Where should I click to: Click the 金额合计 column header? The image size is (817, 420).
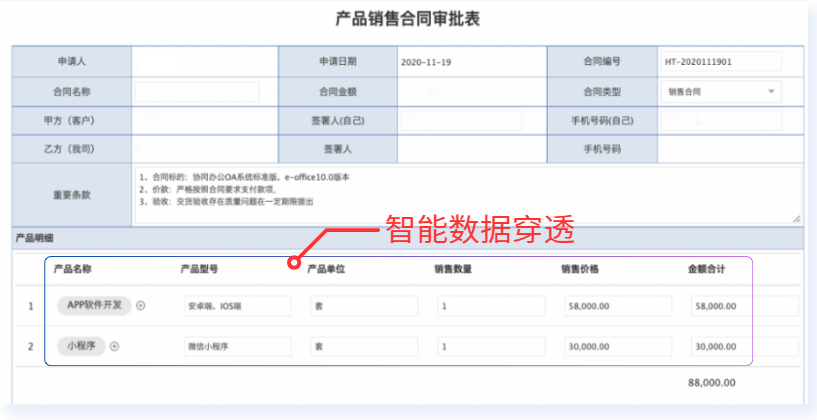[x=707, y=269]
